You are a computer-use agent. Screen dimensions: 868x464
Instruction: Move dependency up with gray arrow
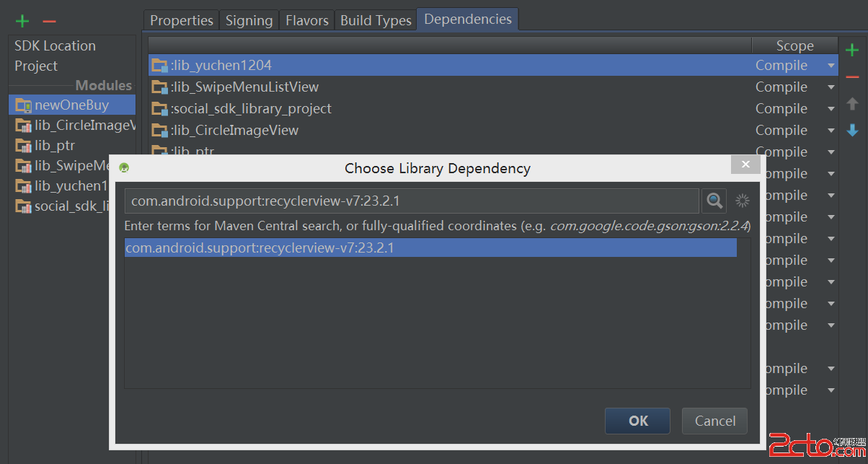tap(852, 103)
